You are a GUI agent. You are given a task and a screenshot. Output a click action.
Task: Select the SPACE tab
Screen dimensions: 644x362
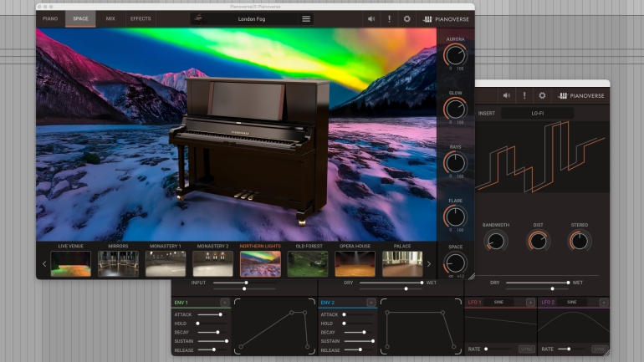pyautogui.click(x=80, y=19)
